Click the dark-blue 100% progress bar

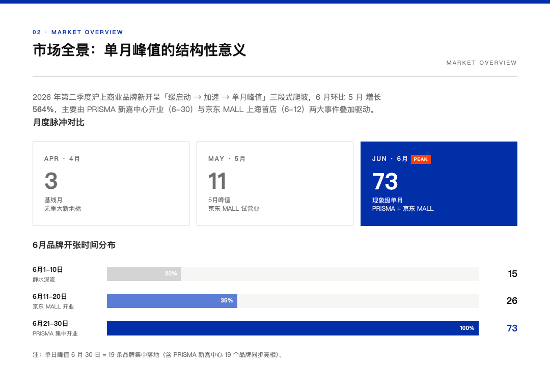click(x=293, y=328)
